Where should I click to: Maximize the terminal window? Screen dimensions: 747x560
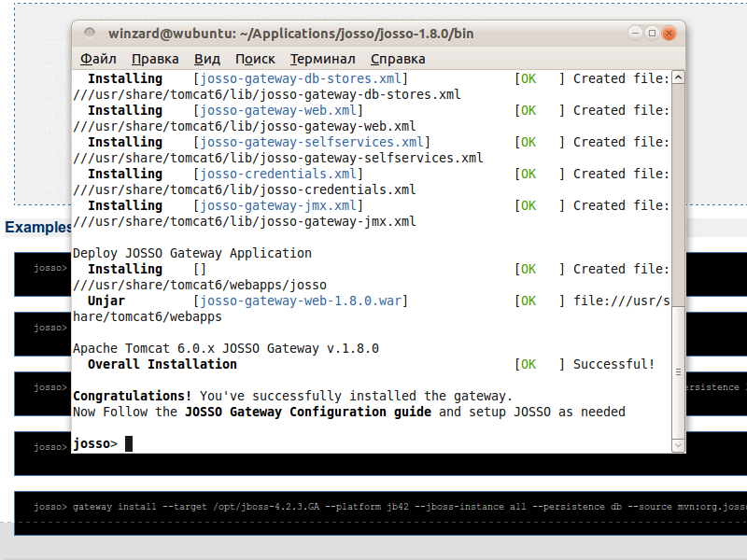click(x=652, y=34)
